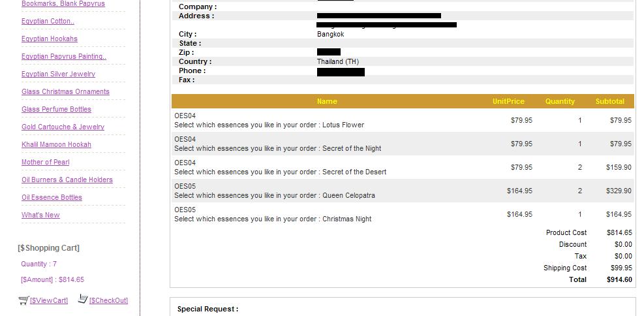Click the shopping cart icon beside ViewCart

coord(23,300)
